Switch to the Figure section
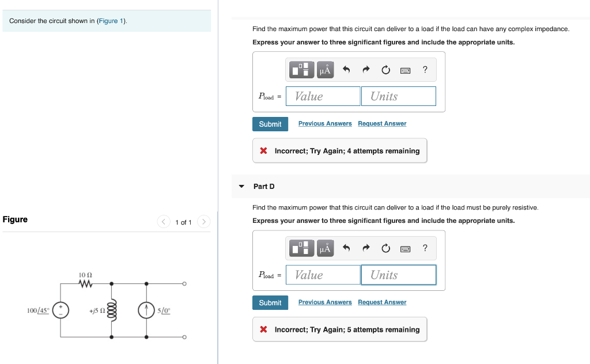This screenshot has width=590, height=364. point(14,219)
